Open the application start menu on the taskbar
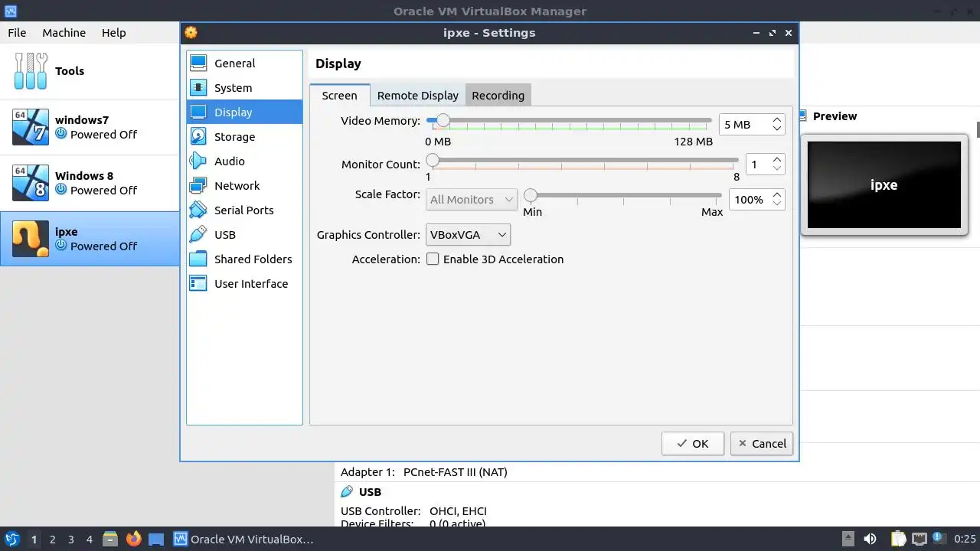Screen dimensions: 980x551 (x=12, y=539)
